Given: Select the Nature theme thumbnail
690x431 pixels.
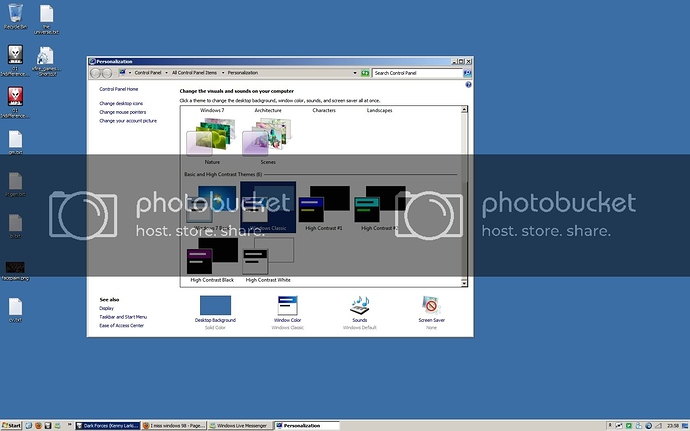Looking at the screenshot, I should (x=212, y=141).
